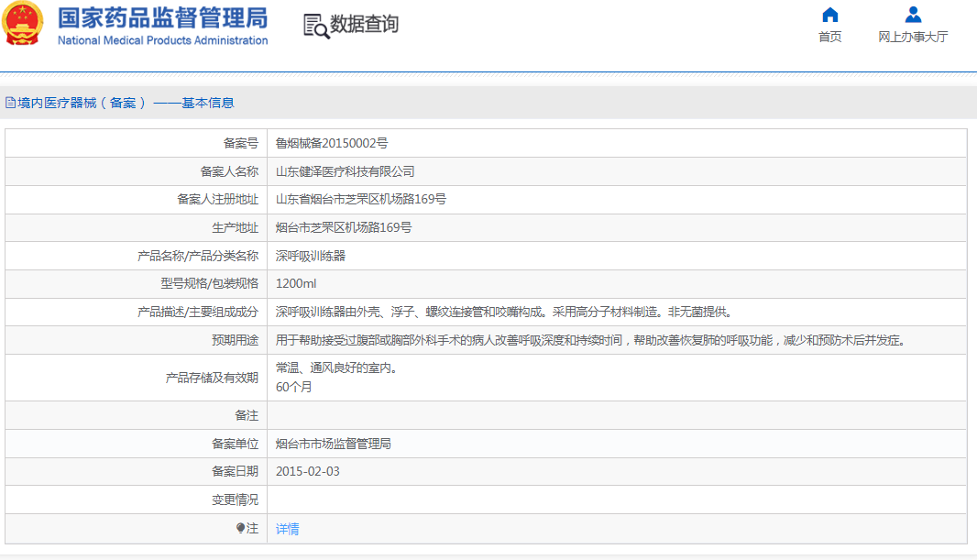Click the 备注 row label

247,415
